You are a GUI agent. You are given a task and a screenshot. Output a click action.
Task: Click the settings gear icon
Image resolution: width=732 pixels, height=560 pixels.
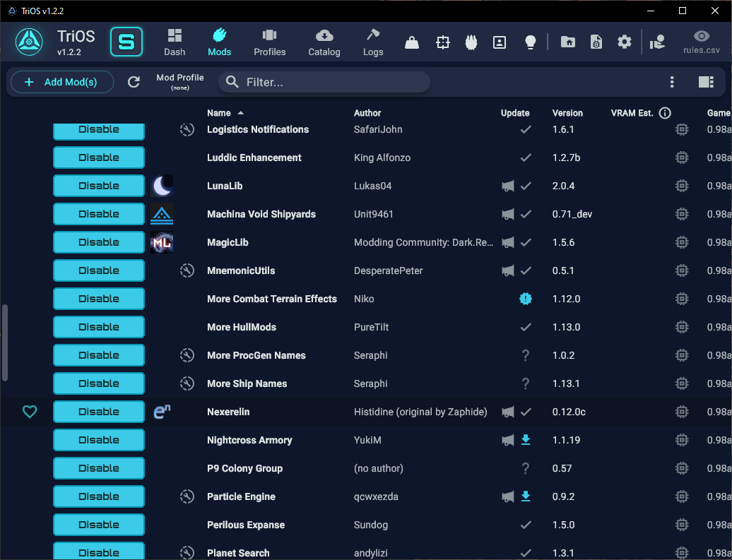point(624,42)
